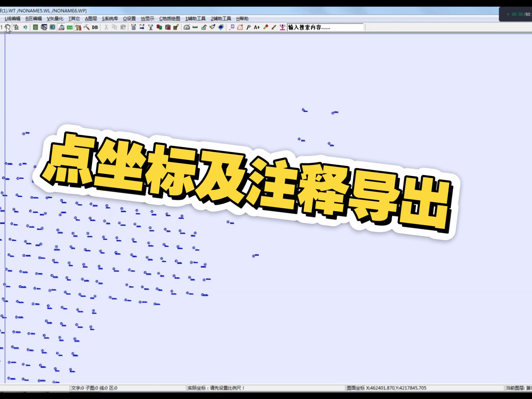This screenshot has width=532, height=399.
Task: Click the P label tool icon
Action: tap(248, 27)
